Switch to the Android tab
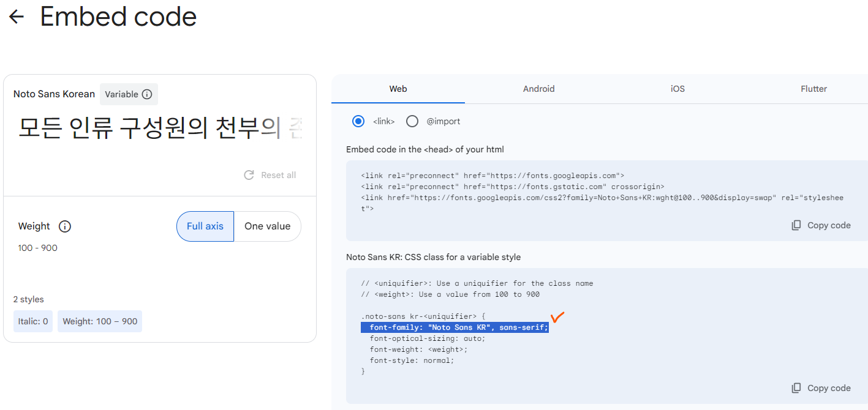This screenshot has width=868, height=410. [x=539, y=89]
